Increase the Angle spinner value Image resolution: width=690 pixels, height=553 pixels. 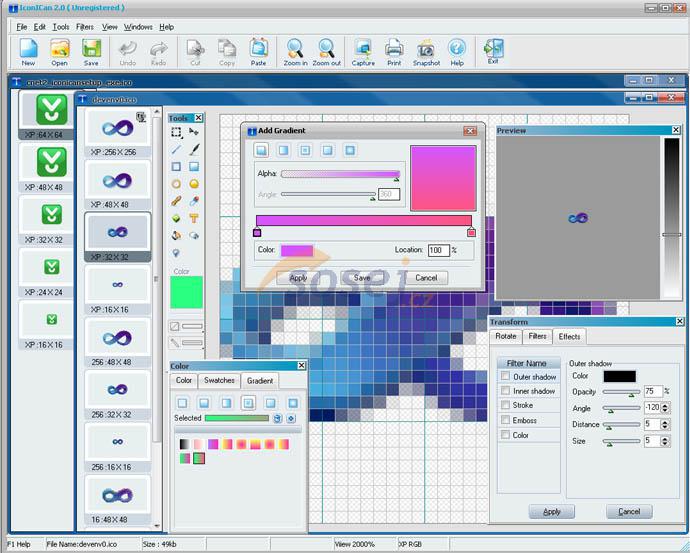[x=665, y=405]
